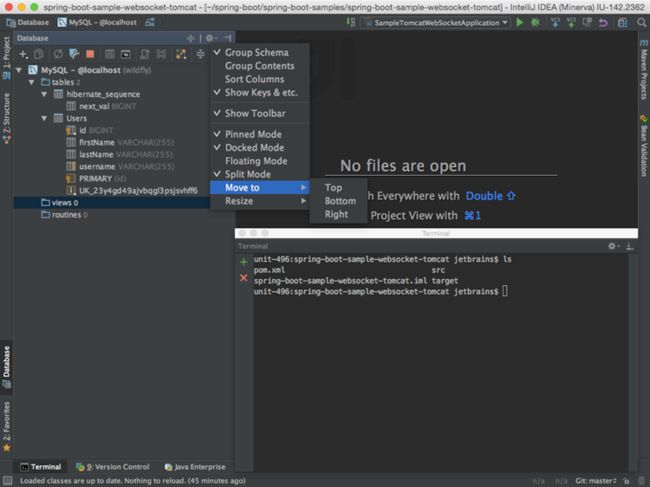The width and height of the screenshot is (650, 487).
Task: Click the green plus New Session icon in Terminal
Action: pos(244,261)
